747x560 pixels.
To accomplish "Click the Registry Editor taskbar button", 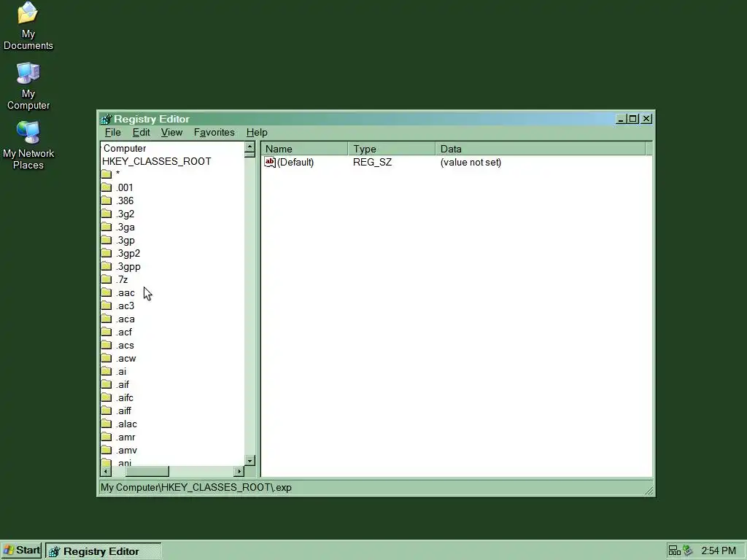I will [104, 551].
